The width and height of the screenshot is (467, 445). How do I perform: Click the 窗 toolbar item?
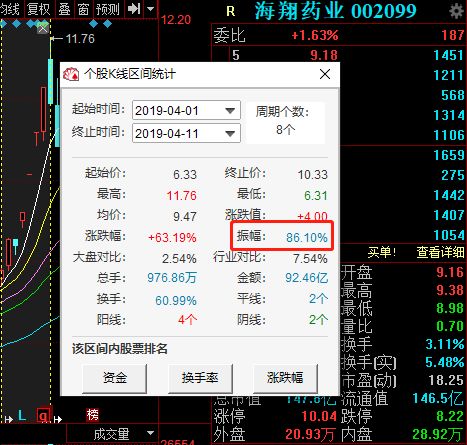click(83, 9)
